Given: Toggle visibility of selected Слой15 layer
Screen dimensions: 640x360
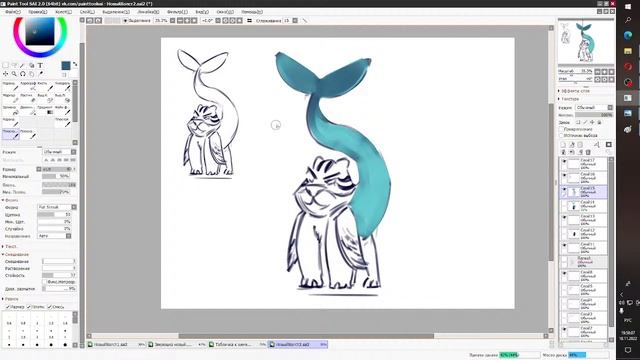Looking at the screenshot, I should pos(564,189).
